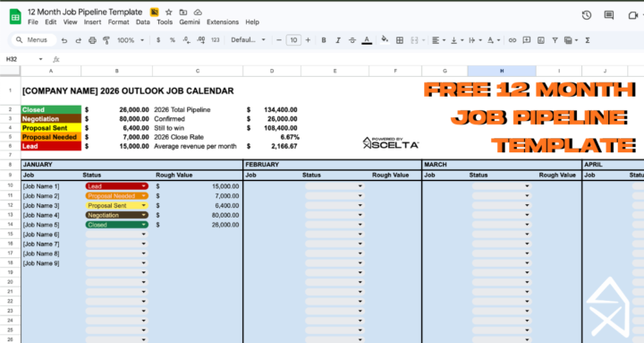The height and width of the screenshot is (343, 644).
Task: Increase font size plus button
Action: [x=308, y=40]
